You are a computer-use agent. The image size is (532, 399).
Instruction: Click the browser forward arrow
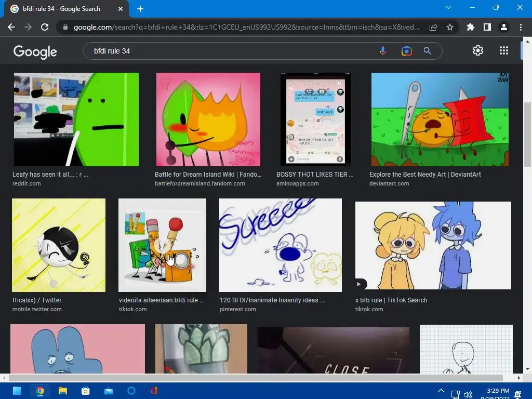pos(28,27)
